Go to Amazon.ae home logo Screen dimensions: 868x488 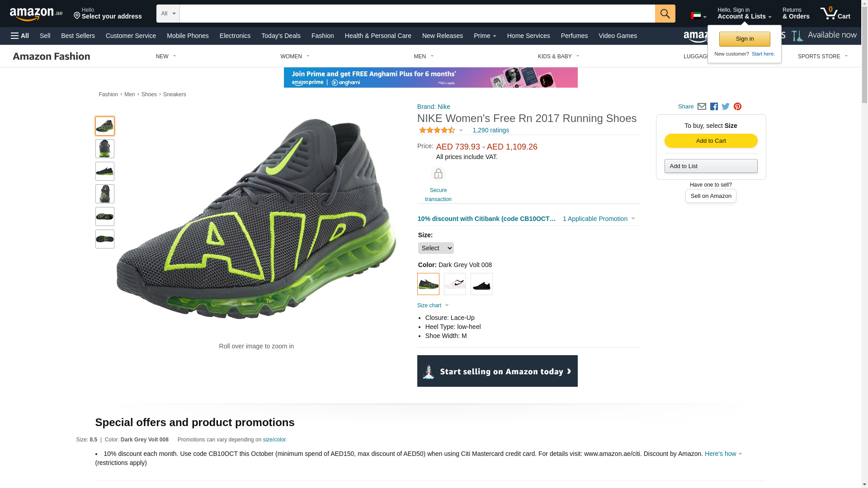(36, 14)
